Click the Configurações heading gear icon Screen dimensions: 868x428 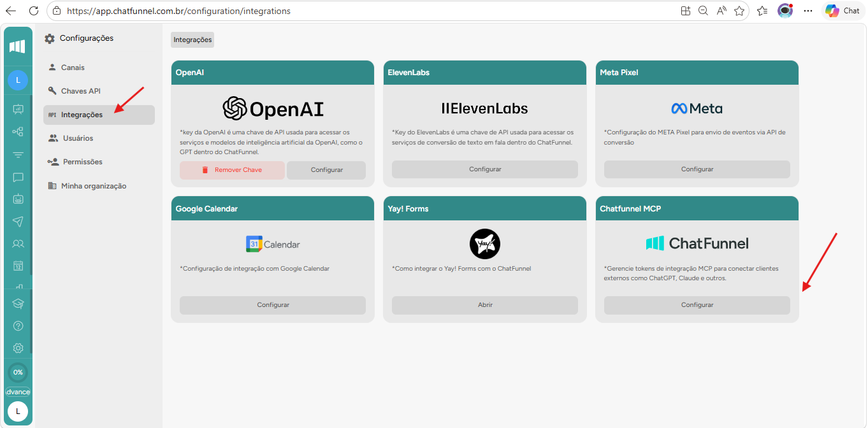pos(49,39)
